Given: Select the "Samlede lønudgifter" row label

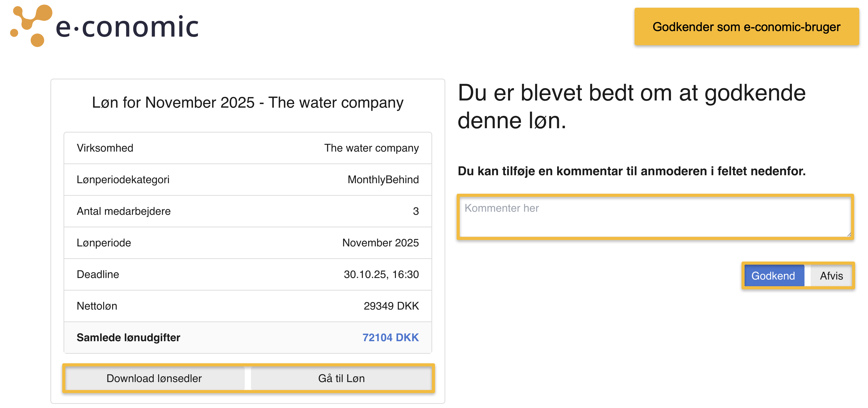Looking at the screenshot, I should click(128, 337).
